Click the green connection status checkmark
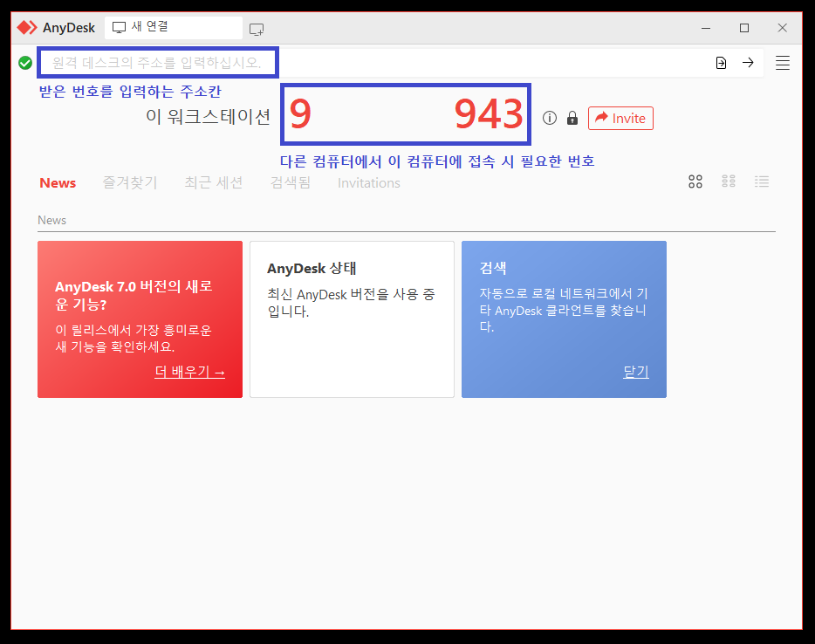815x644 pixels. tap(25, 63)
